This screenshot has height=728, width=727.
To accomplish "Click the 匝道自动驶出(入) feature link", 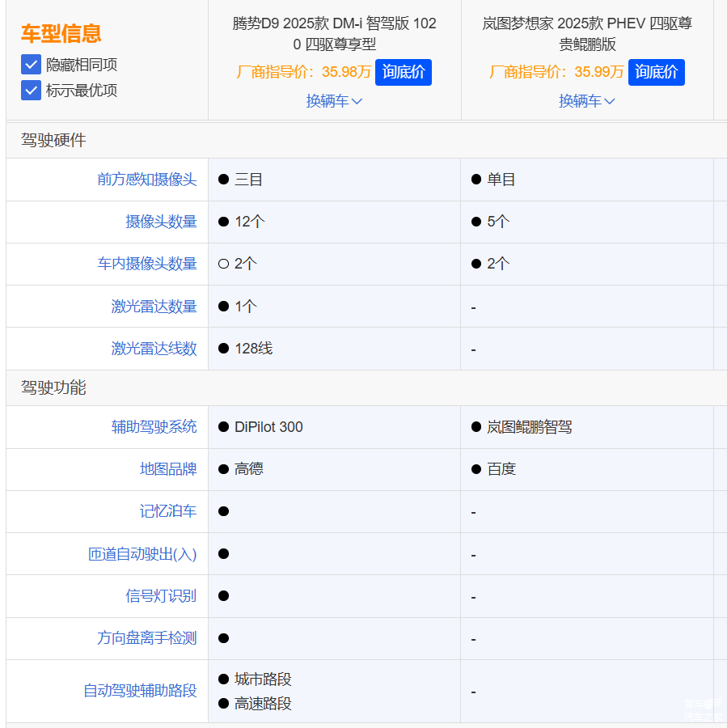I will 142,554.
